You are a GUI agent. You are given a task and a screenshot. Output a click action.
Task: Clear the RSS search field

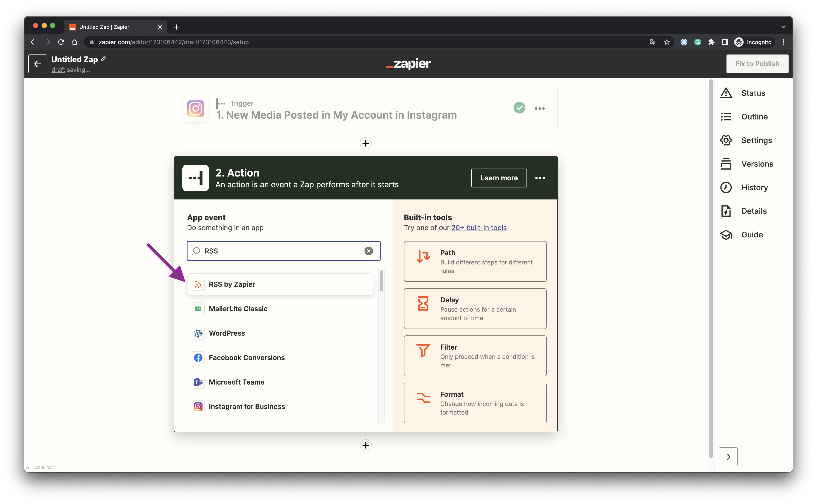coord(368,251)
